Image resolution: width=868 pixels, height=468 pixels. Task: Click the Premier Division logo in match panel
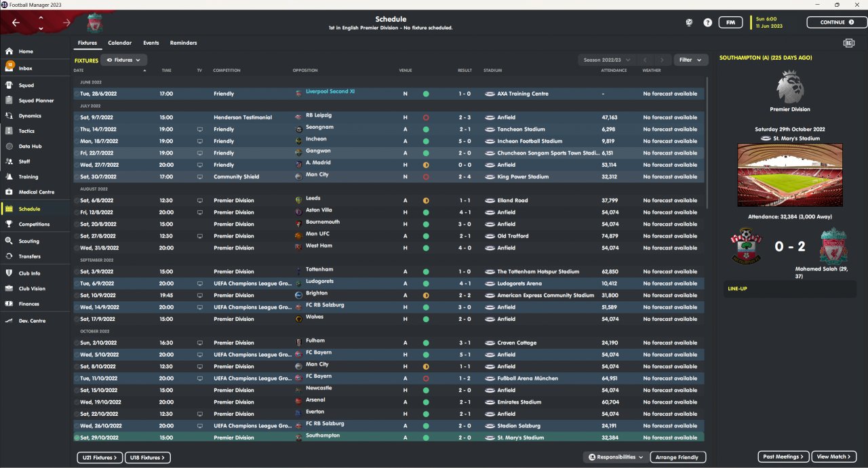(x=790, y=87)
